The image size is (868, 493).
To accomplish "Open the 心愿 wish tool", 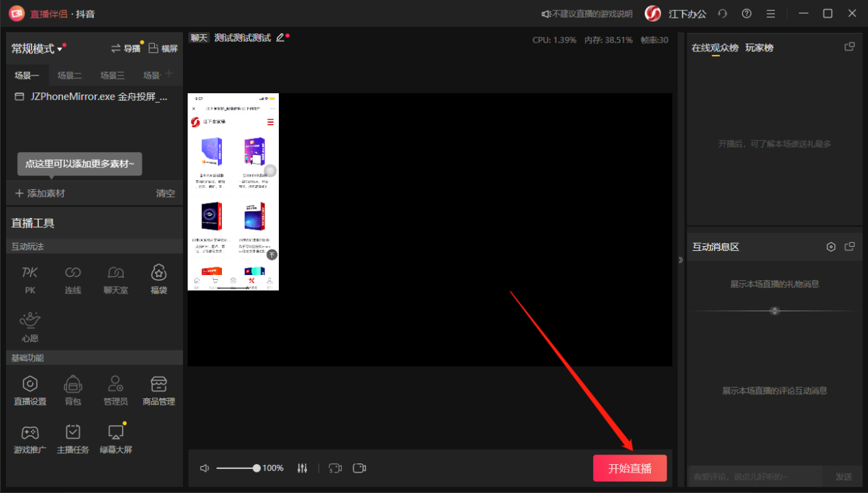I will (x=30, y=327).
